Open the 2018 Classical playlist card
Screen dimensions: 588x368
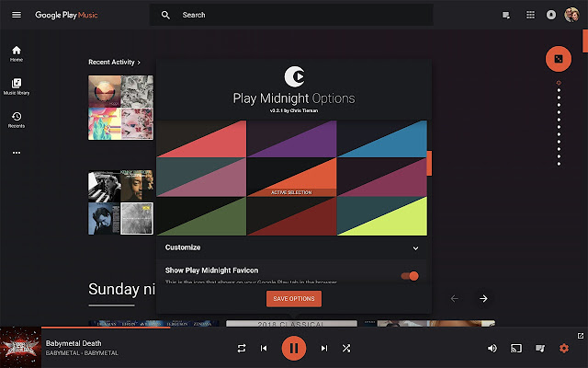click(x=291, y=323)
